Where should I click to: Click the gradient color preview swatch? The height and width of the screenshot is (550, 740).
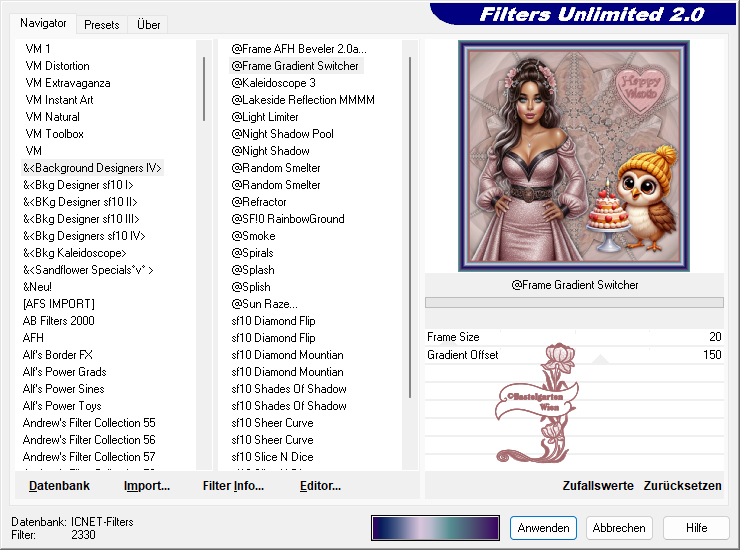pos(435,528)
